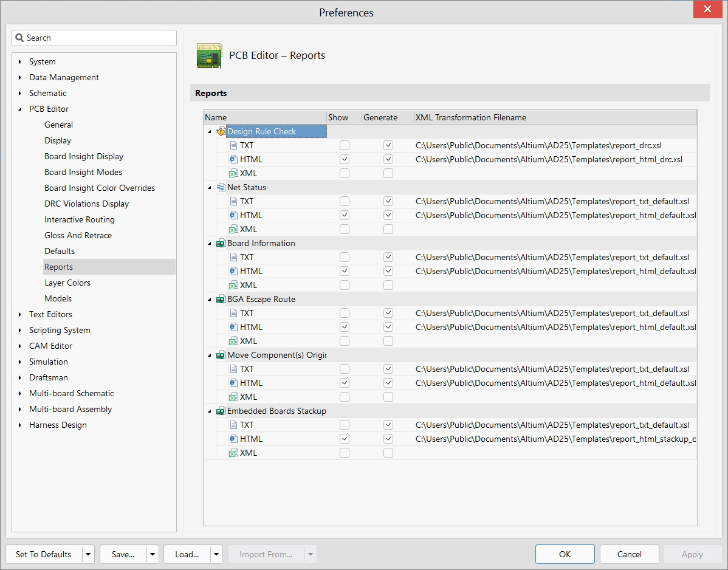Expand the System tree node
This screenshot has width=728, height=570.
pyautogui.click(x=19, y=62)
